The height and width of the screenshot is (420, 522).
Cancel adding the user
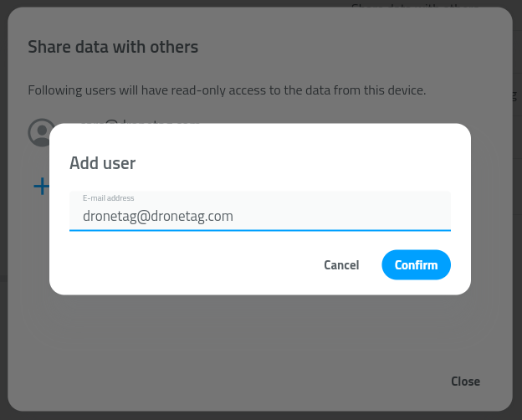[341, 265]
